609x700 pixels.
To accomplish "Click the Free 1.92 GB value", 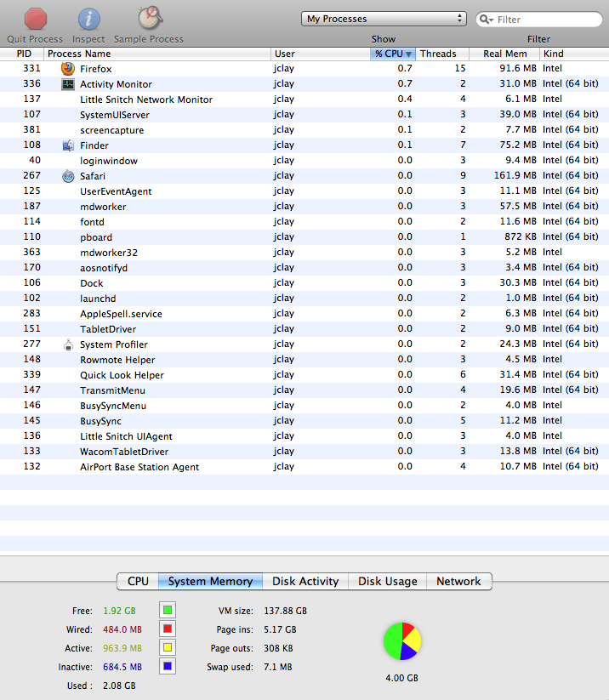I will click(119, 611).
